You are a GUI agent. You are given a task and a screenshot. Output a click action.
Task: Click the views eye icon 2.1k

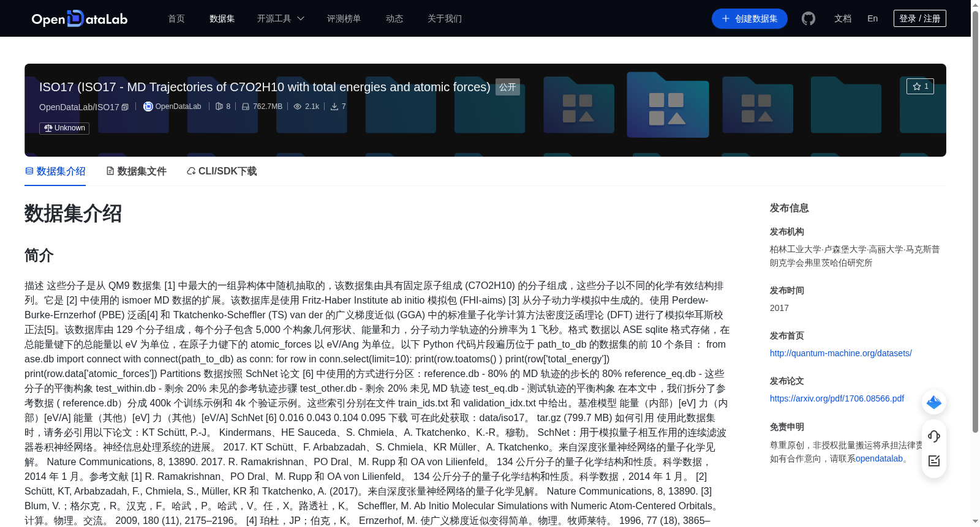298,107
